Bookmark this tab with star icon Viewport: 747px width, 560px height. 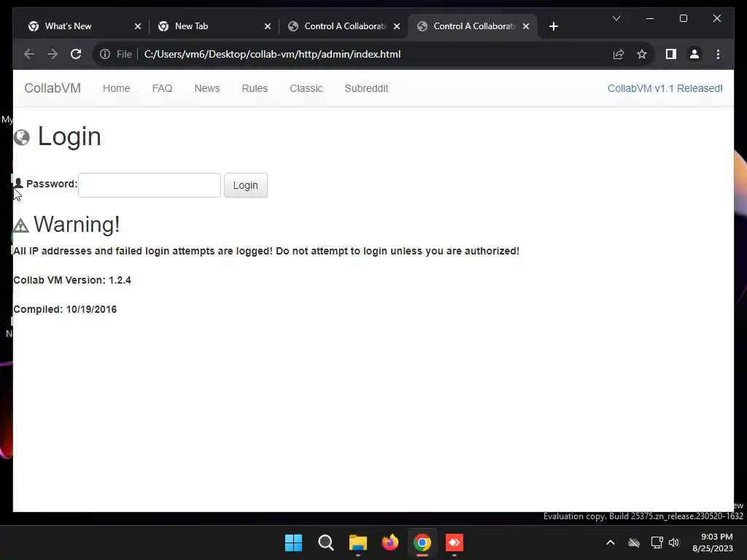click(642, 54)
